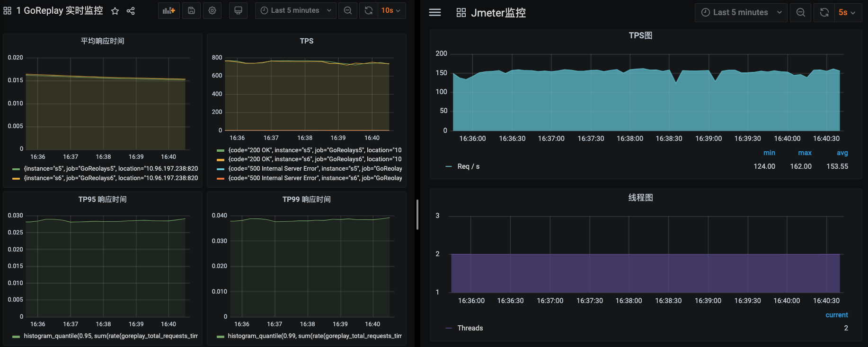
Task: Click the Threads current value 2
Action: point(846,328)
